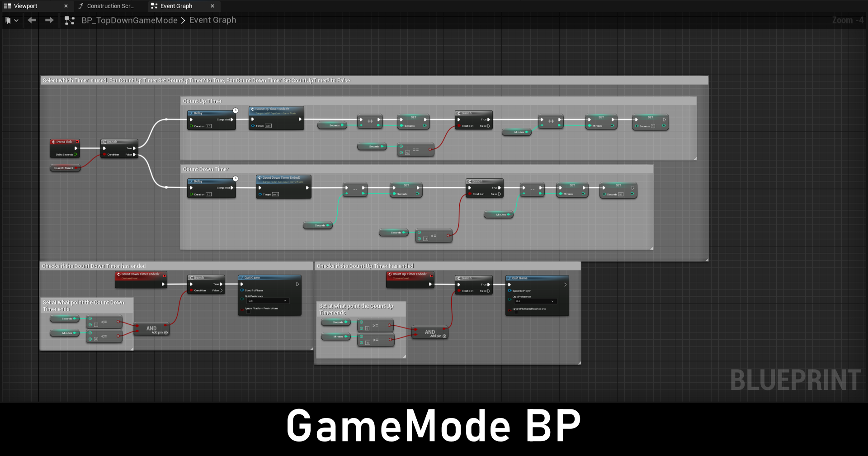
Task: Click Duration value field on Count Up Delay node
Action: pos(208,126)
